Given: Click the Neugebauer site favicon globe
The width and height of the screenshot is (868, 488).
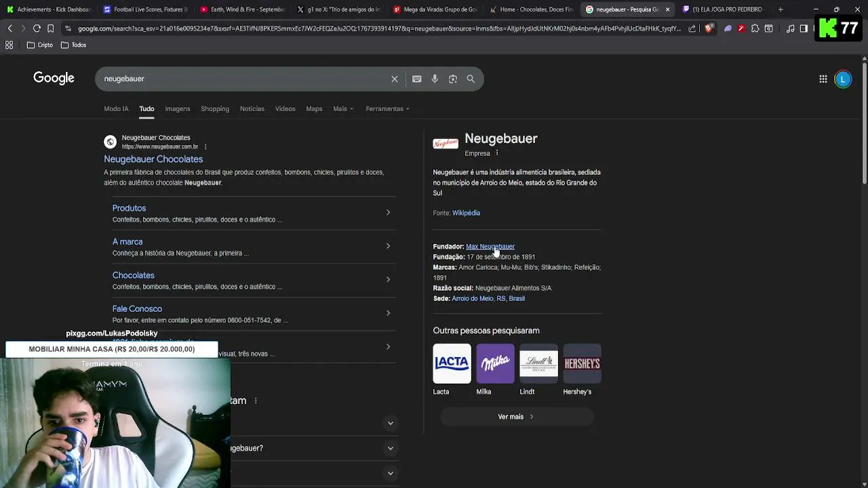Looking at the screenshot, I should 110,142.
